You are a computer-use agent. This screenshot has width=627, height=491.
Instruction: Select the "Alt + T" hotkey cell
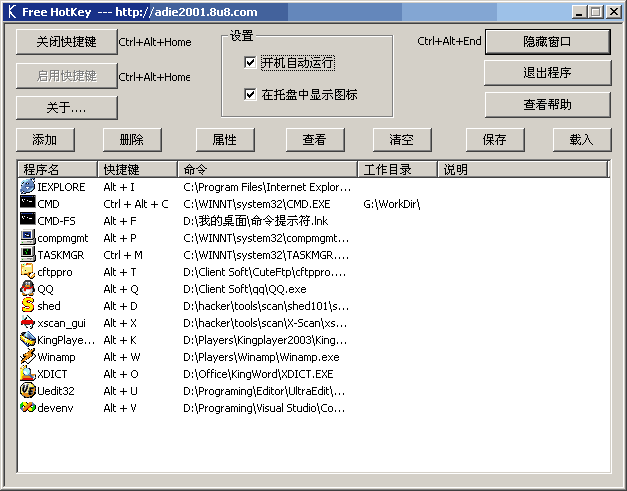120,272
